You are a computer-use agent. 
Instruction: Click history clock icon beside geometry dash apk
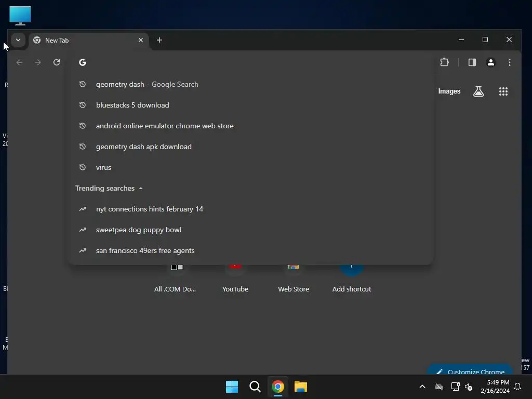pyautogui.click(x=83, y=147)
